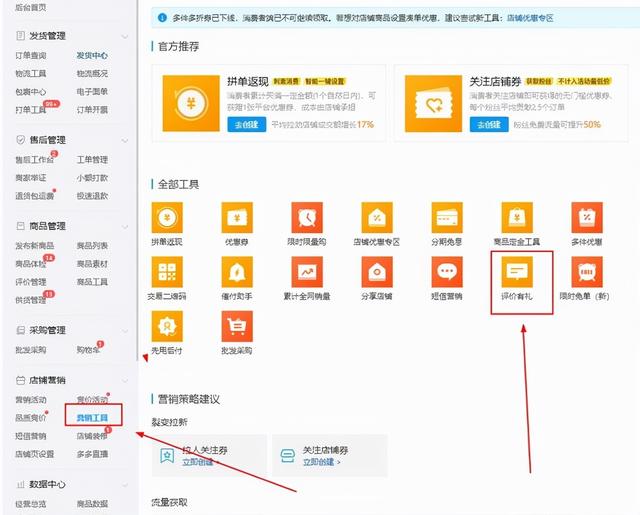The image size is (640, 515).
Task: Click the 拉人关注券 bookmark star icon
Action: [167, 455]
